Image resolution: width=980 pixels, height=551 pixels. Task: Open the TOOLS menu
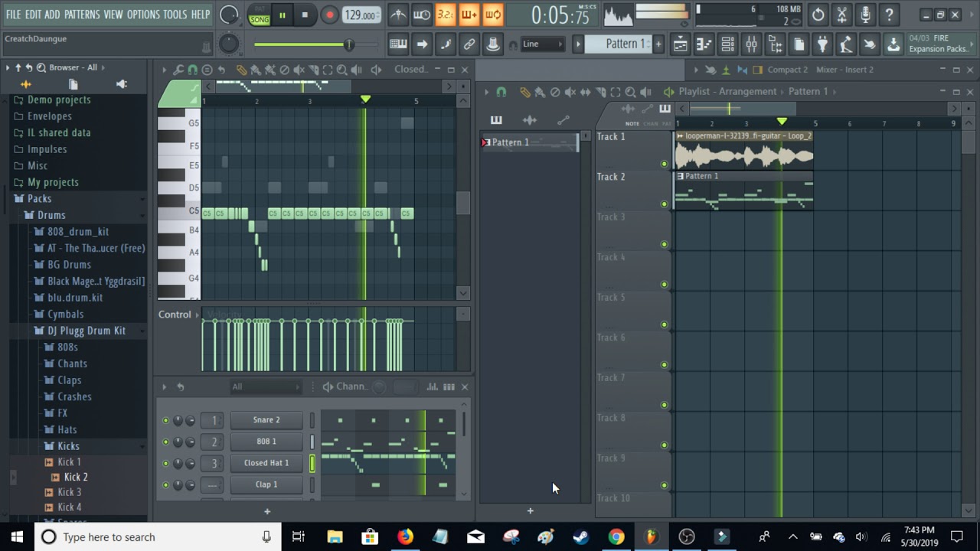point(175,15)
